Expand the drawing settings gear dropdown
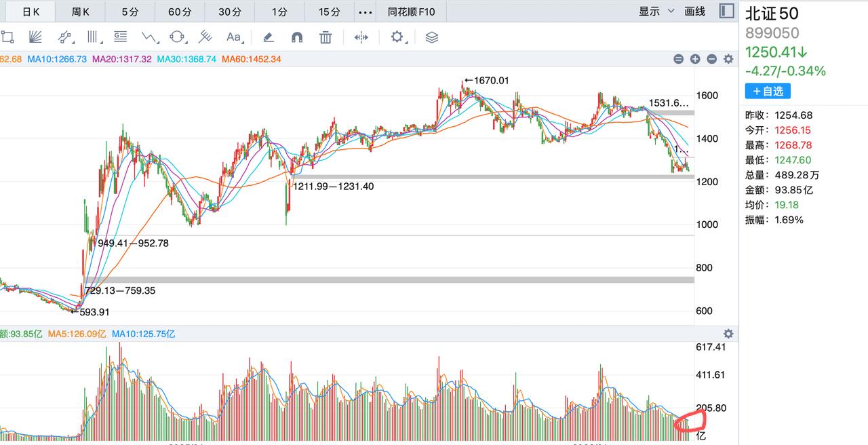Viewport: 868px width, 445px height. [398, 37]
